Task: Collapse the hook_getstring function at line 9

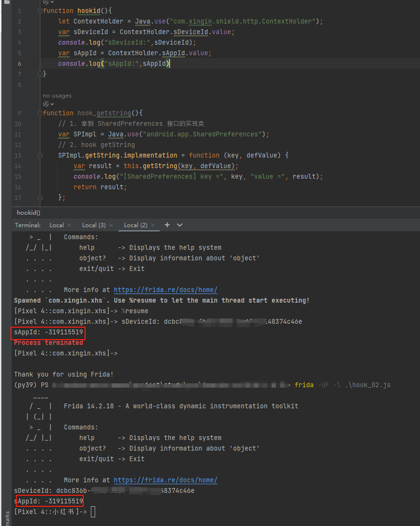Action: pyautogui.click(x=40, y=113)
